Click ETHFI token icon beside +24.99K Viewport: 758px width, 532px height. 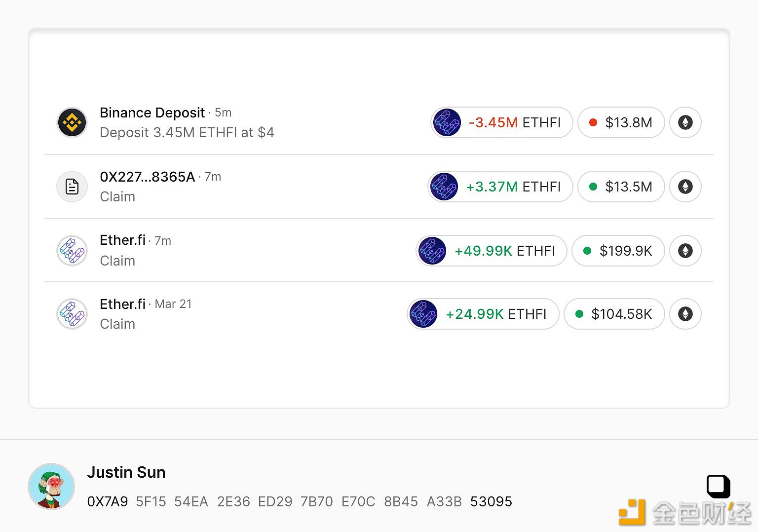point(423,314)
